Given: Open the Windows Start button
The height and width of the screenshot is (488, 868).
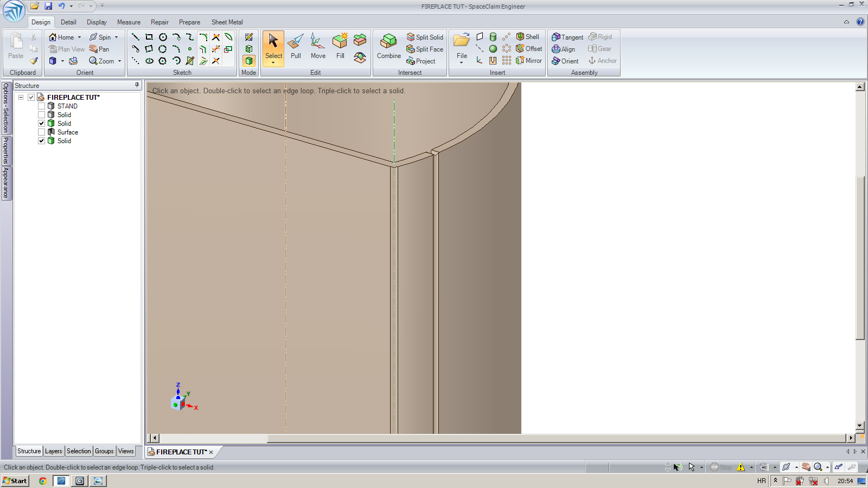Looking at the screenshot, I should (15, 480).
